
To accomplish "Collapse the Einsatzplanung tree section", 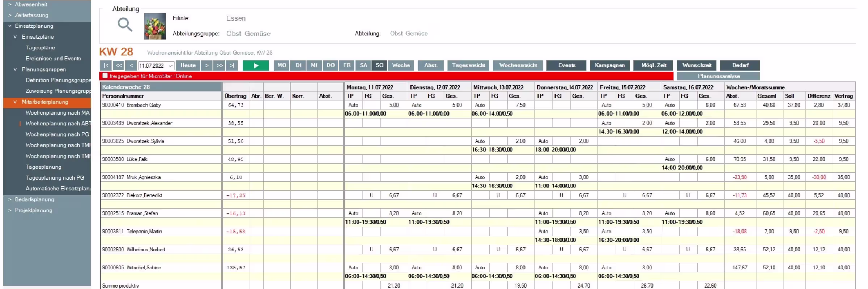I will (x=10, y=26).
